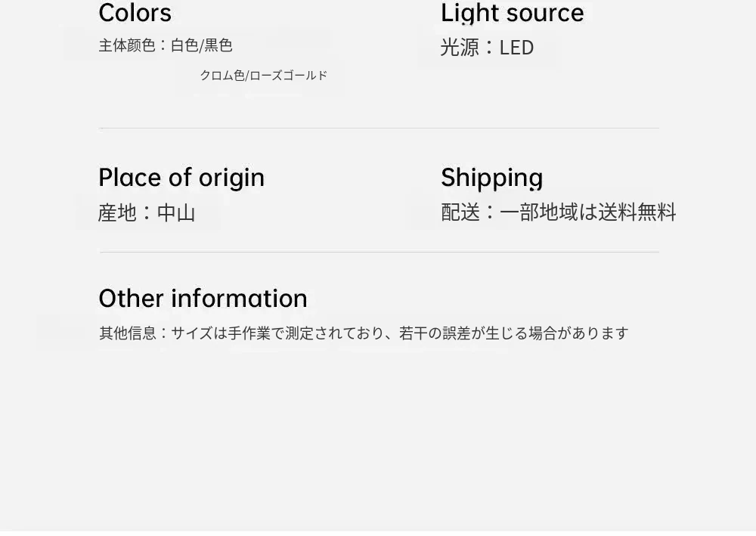
Task: Click the "配送" label text
Action: 460,212
